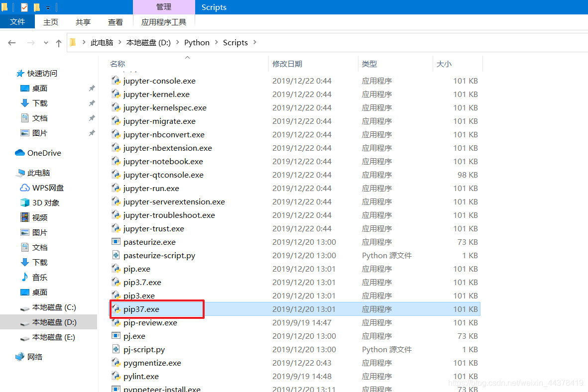Click the WPS网盘 cloud icon
The image size is (588, 392).
tap(25, 188)
